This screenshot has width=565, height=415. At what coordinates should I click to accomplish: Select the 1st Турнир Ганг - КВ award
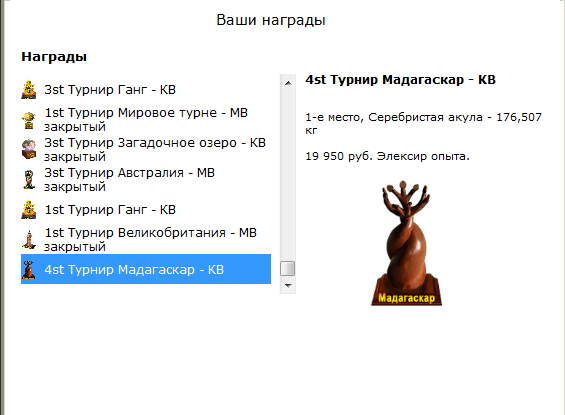[x=146, y=210]
